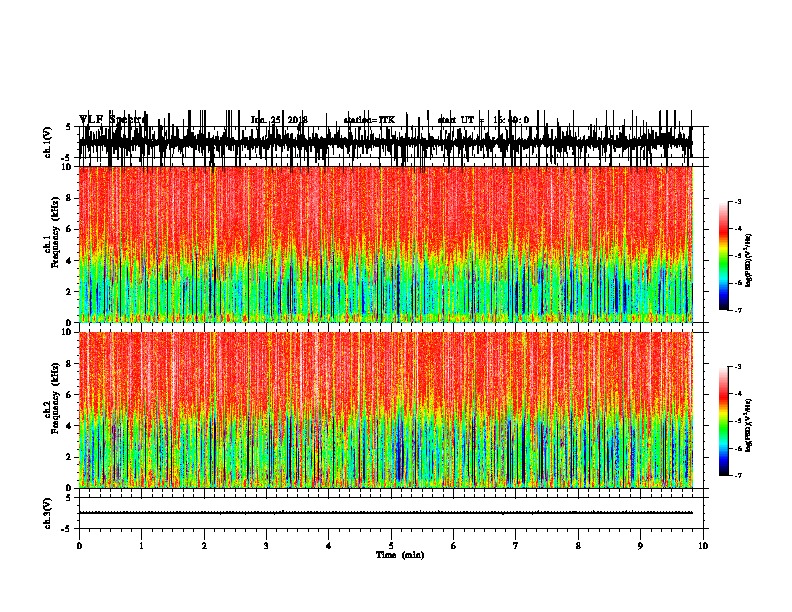792x612 pixels.
Task: Click ch.2 frequency tick label '2'
Action: (70, 457)
